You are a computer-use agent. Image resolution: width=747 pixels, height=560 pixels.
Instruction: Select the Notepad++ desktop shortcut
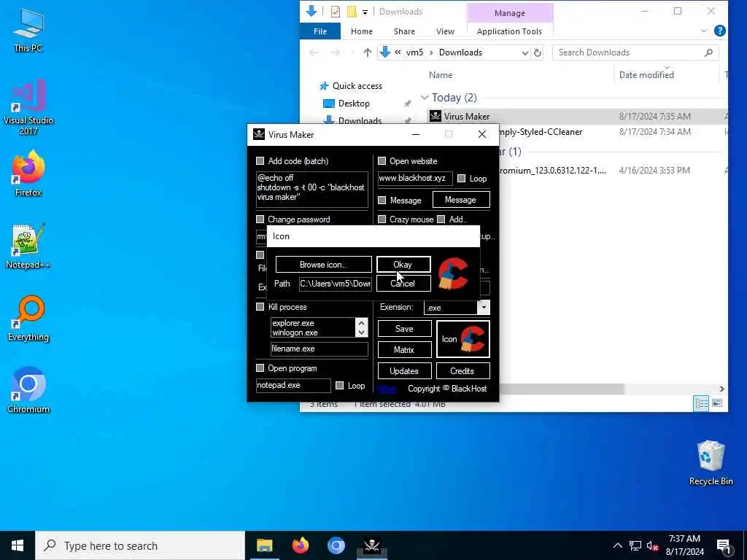[x=28, y=246]
